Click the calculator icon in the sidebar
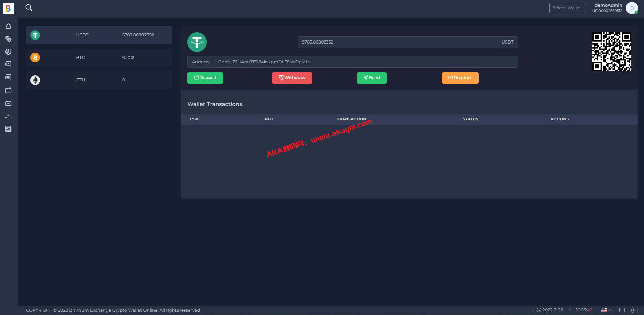Viewport: 644px width, 315px height. [x=8, y=129]
